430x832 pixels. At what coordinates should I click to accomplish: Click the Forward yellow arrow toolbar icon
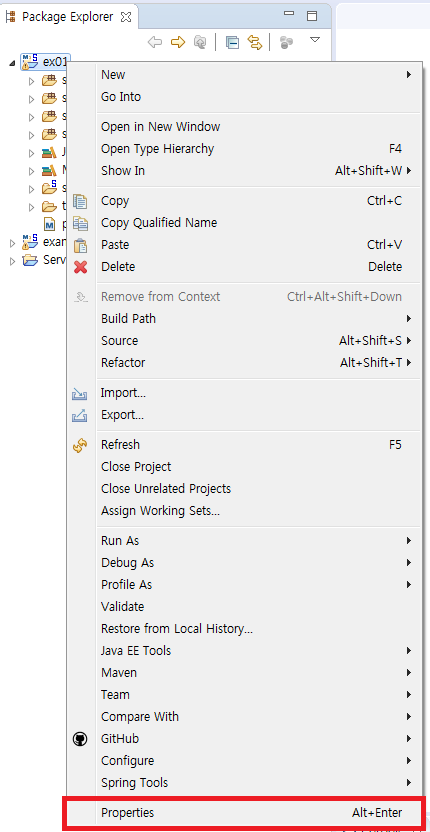tap(178, 42)
